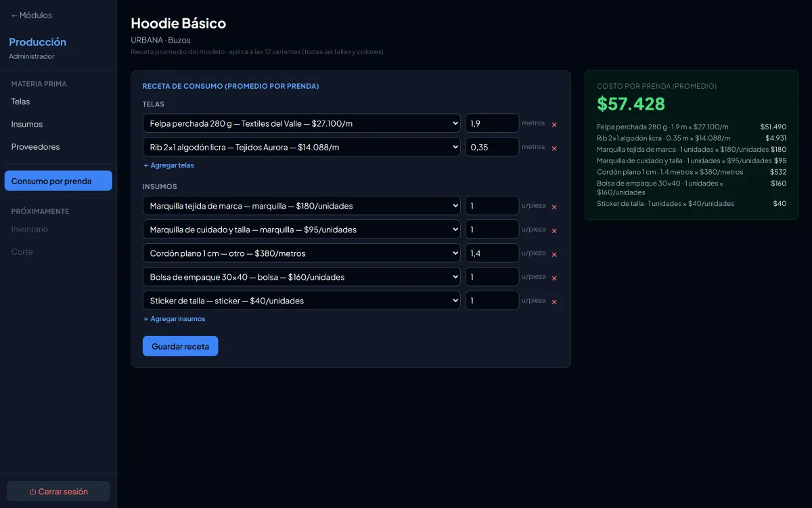Delete the Marquilla de cuidado y talla row
Screen dimensions: 812x508
pos(554,231)
